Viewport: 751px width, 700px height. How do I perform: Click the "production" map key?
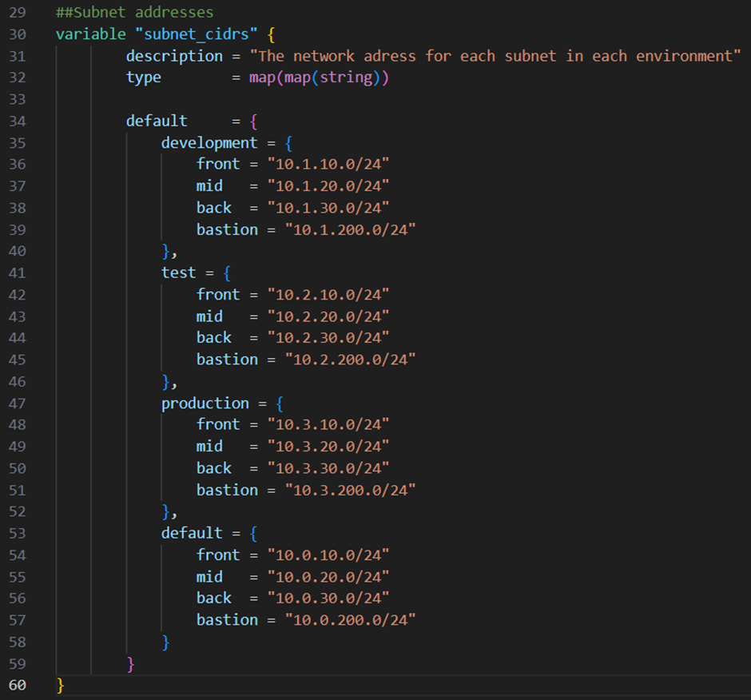205,404
